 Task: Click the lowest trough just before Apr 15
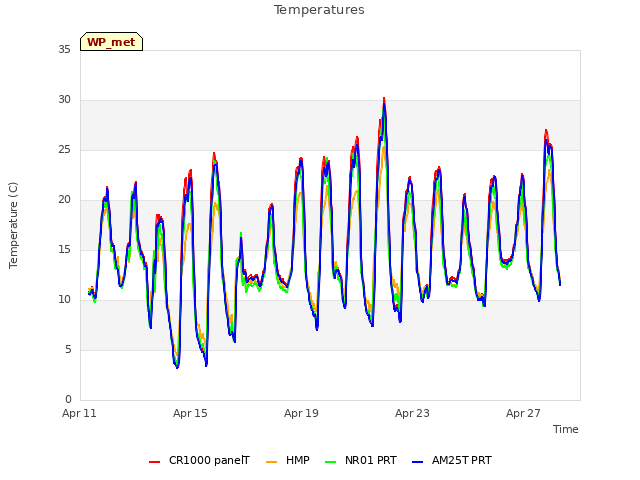(177, 366)
